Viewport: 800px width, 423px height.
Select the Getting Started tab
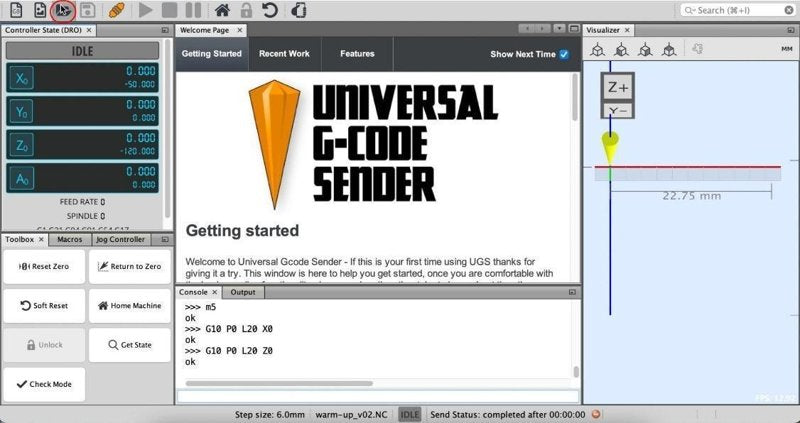coord(212,54)
